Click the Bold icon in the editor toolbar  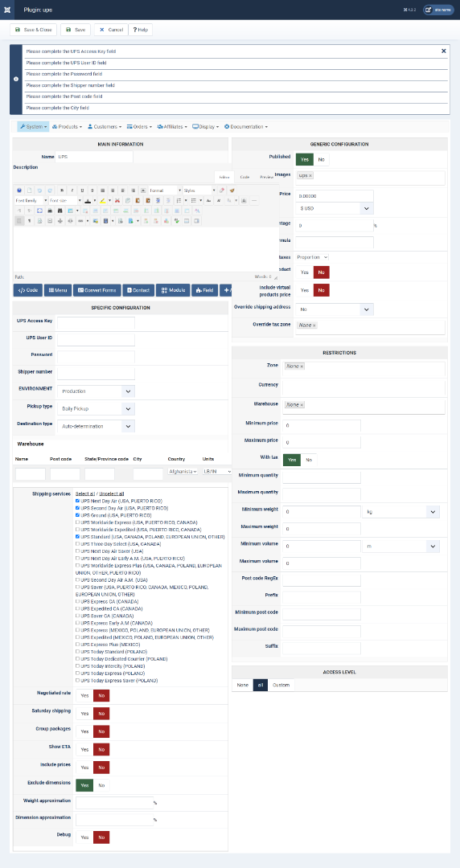[x=62, y=190]
